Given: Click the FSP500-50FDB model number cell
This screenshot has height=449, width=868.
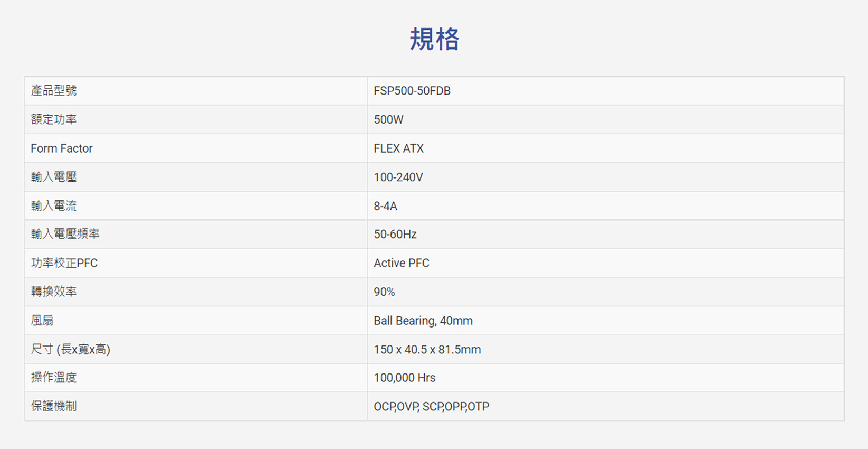Looking at the screenshot, I should [x=412, y=91].
